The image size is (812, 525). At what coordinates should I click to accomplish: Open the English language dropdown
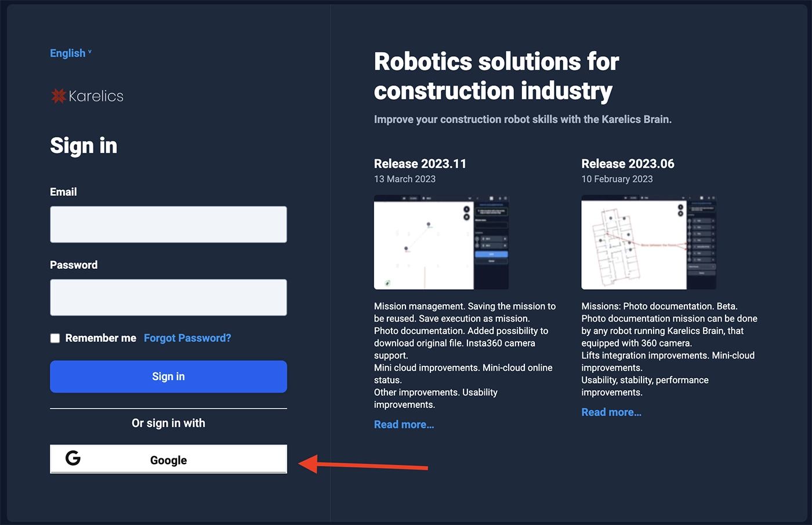coord(71,53)
